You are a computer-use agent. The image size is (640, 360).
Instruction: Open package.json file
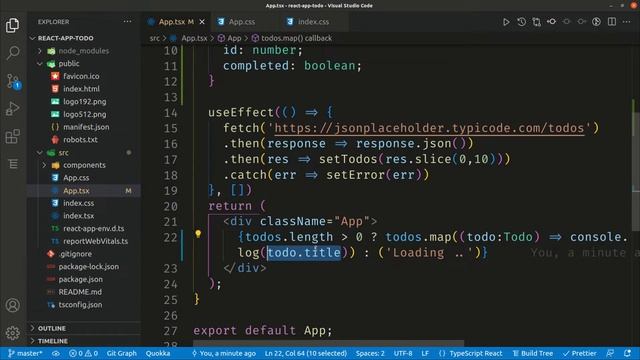(x=84, y=280)
